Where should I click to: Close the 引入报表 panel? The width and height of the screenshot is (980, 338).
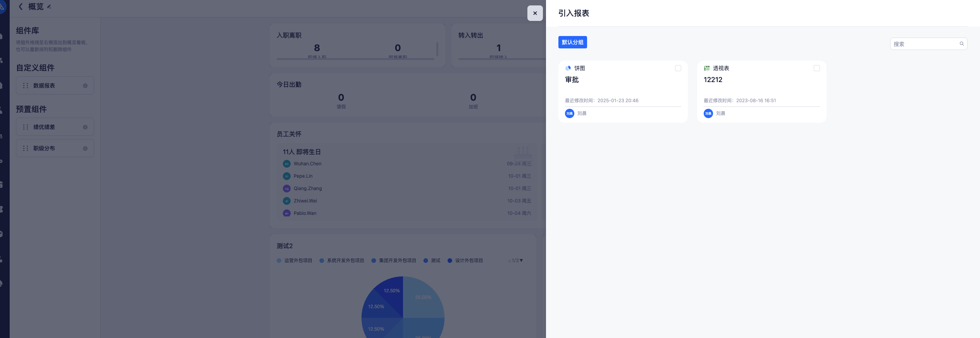click(535, 13)
